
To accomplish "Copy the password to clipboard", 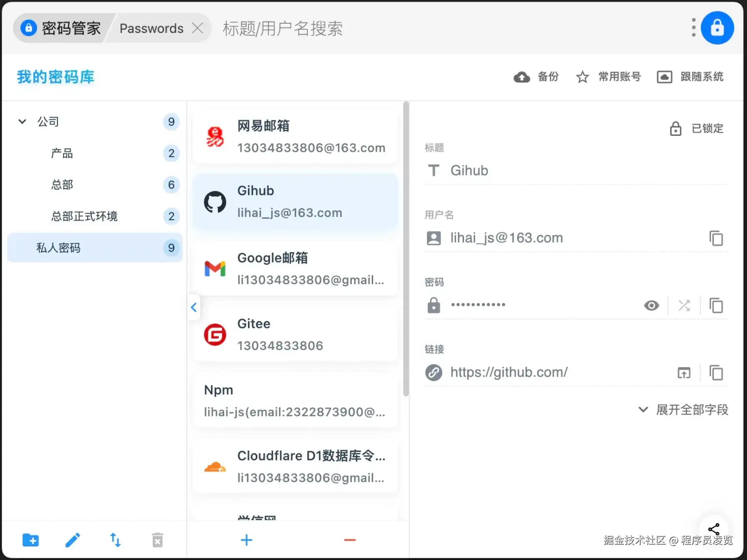I will 716,305.
